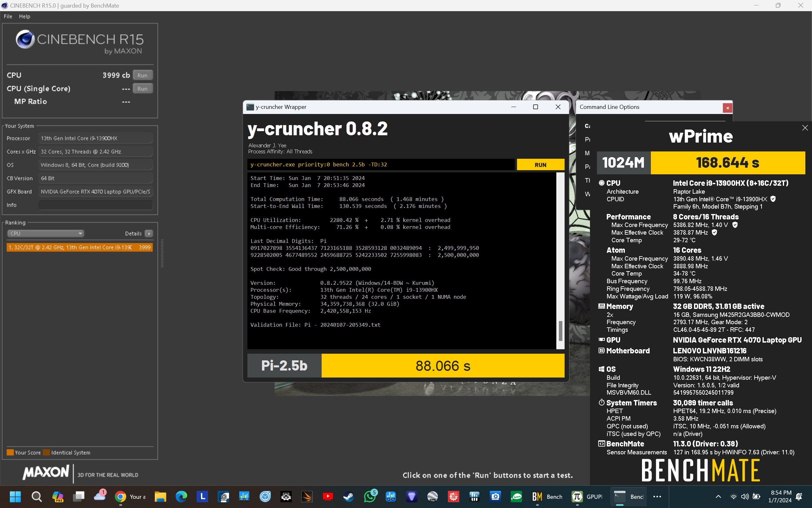
Task: Click the Cinebench R15 logo sphere
Action: tap(25, 39)
